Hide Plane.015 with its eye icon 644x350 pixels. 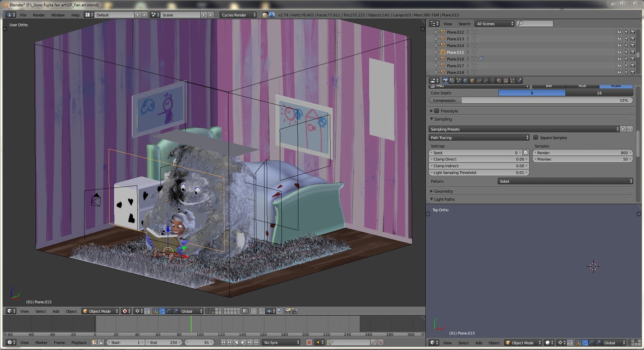pos(619,52)
